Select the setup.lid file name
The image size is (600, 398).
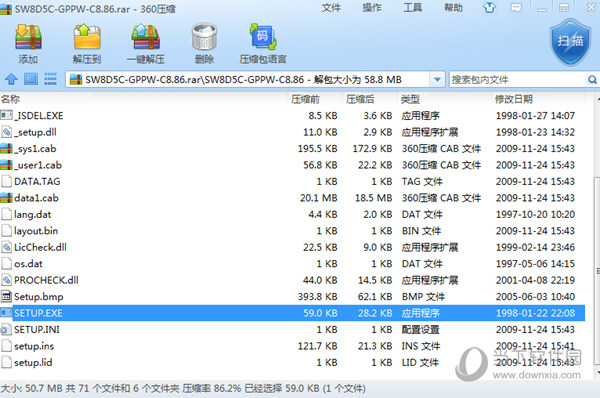coord(33,362)
